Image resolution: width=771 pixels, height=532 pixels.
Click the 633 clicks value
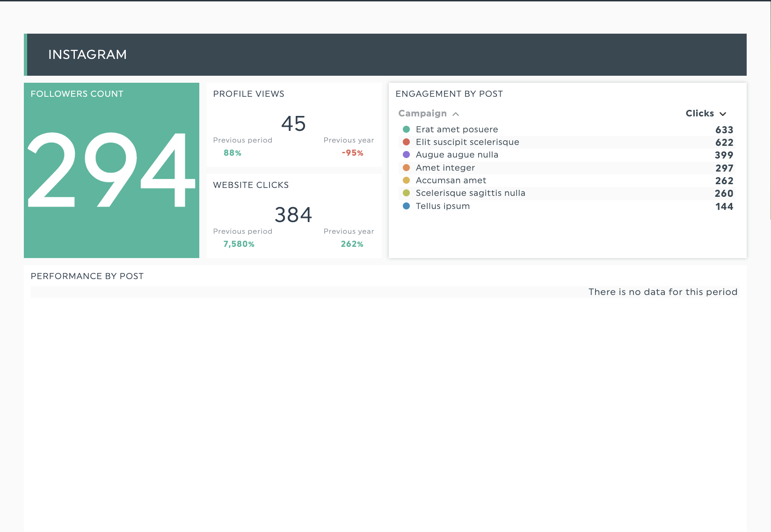point(724,130)
